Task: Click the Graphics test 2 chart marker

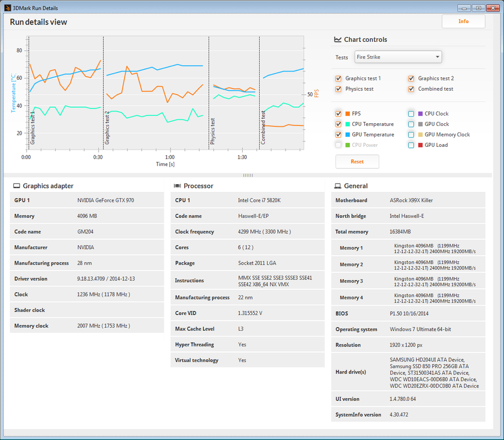Action: click(x=107, y=128)
